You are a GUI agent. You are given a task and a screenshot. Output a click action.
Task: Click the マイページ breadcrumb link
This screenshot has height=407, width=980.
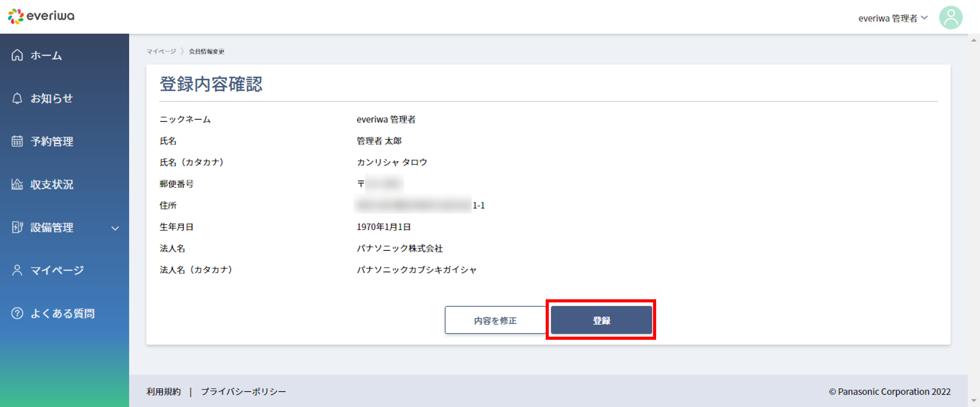[161, 51]
